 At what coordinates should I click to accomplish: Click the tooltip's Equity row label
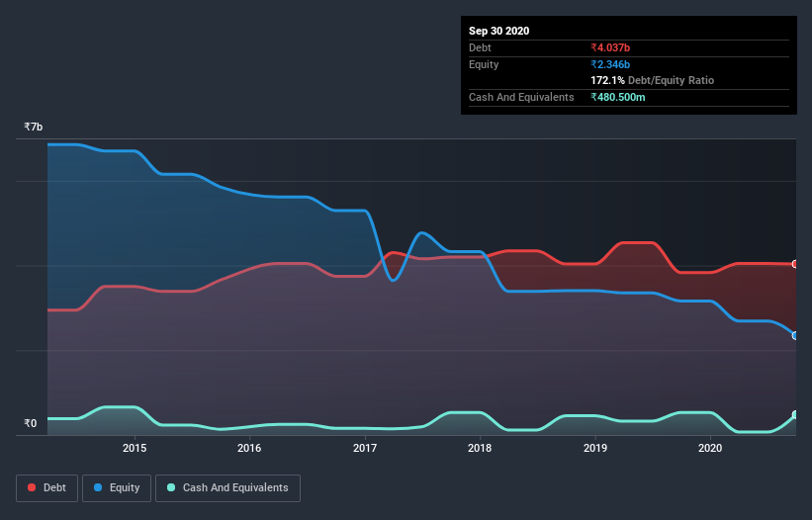[484, 64]
